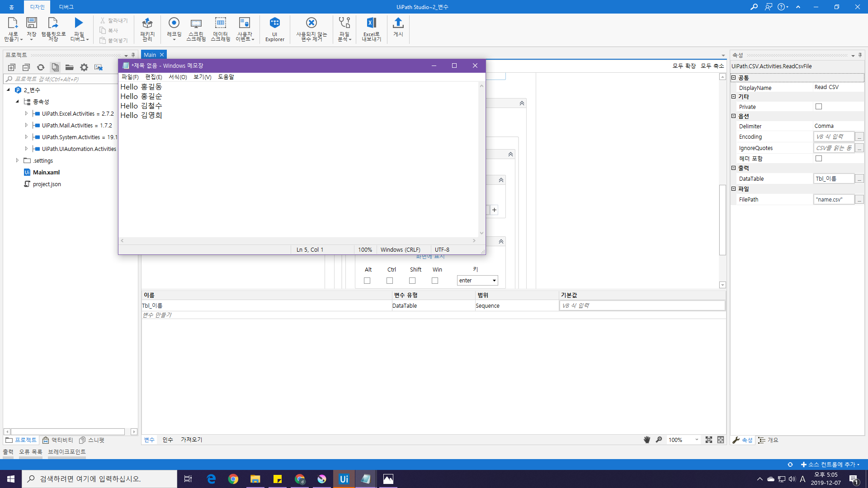The height and width of the screenshot is (488, 868).
Task: Expand the .settings folder node
Action: pos(17,160)
